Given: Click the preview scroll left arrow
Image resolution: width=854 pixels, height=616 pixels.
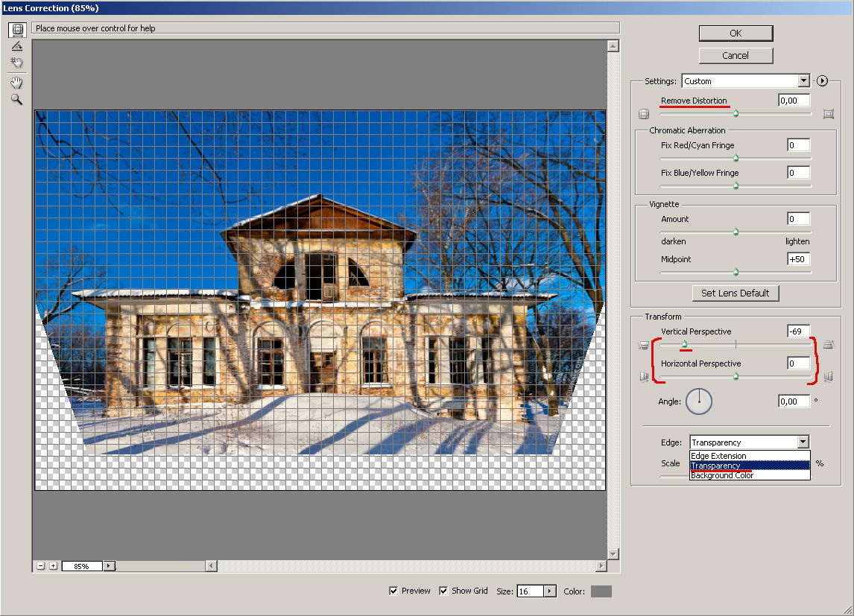Looking at the screenshot, I should click(212, 566).
